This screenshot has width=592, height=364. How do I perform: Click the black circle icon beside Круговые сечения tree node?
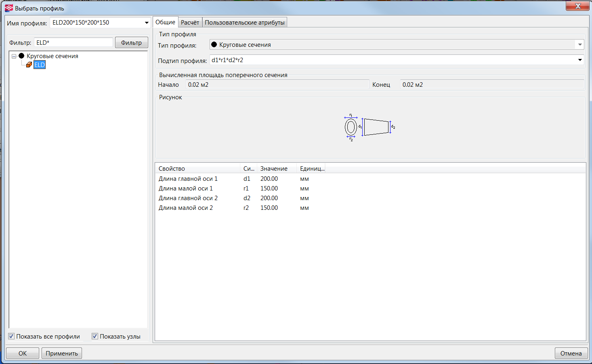[x=21, y=56]
